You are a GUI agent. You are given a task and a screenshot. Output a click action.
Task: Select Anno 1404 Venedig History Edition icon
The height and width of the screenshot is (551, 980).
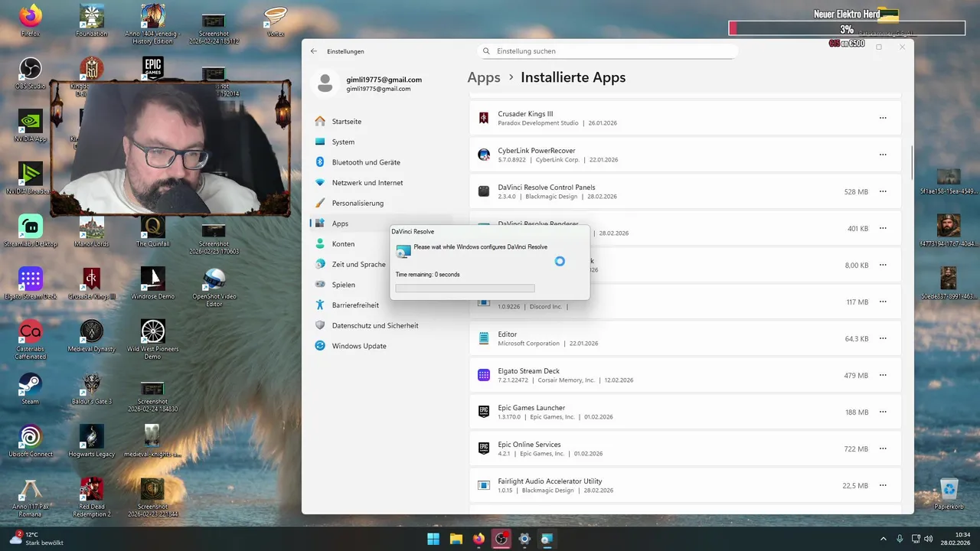pyautogui.click(x=153, y=24)
